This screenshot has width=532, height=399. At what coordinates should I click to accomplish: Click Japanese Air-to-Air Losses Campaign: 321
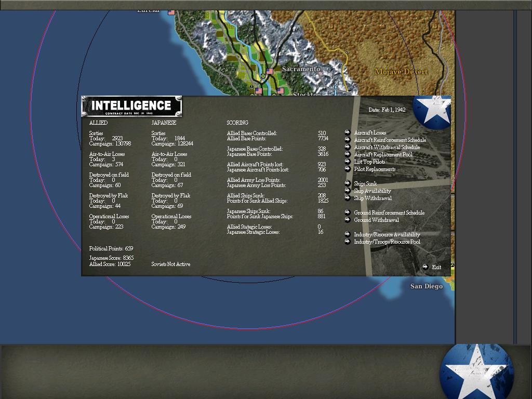[168, 165]
